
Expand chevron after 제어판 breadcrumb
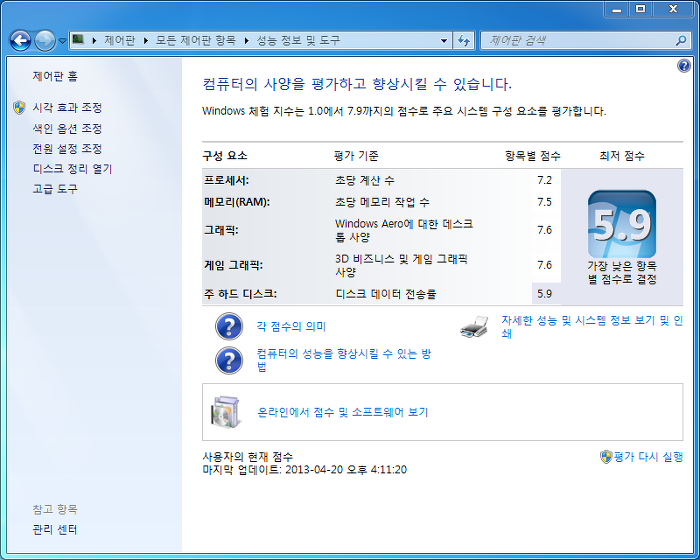(x=146, y=41)
